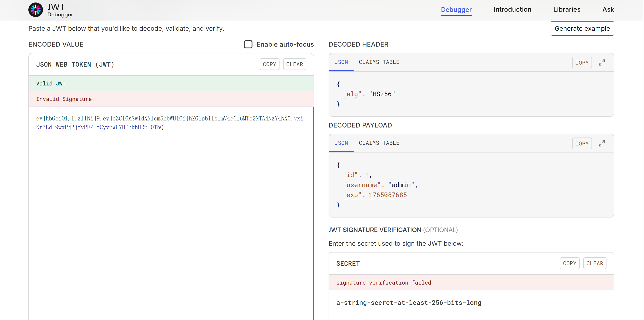Copy the decoded payload JSON
Image resolution: width=644 pixels, height=320 pixels.
click(x=582, y=143)
